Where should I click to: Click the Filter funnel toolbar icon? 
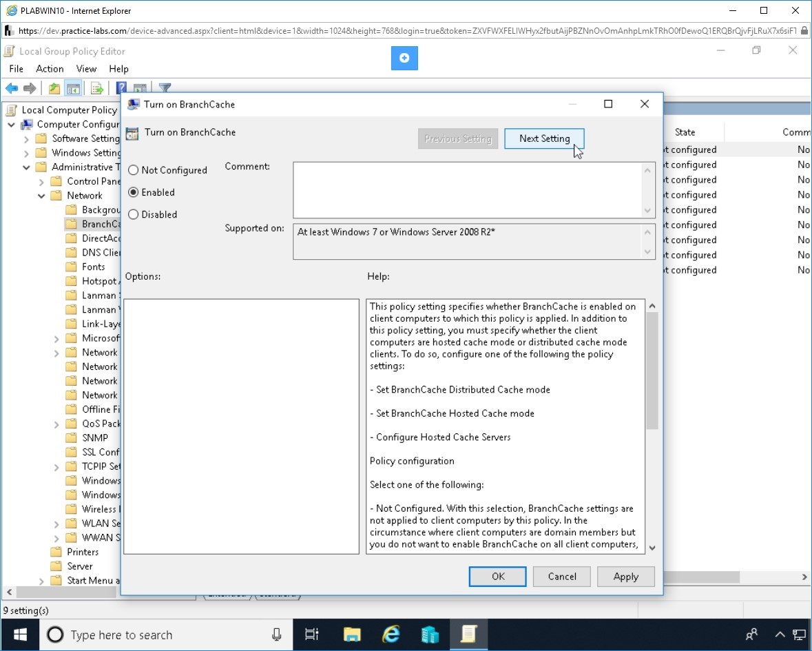[165, 87]
